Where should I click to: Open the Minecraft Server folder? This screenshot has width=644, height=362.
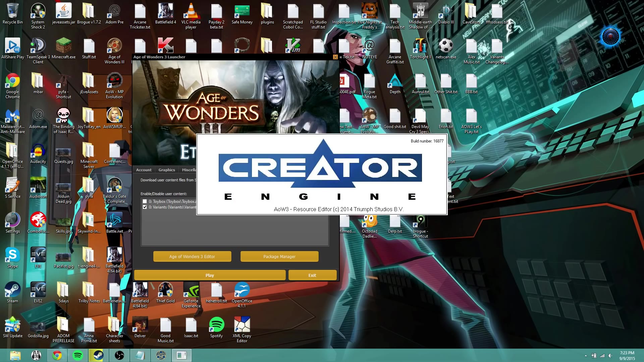89,155
